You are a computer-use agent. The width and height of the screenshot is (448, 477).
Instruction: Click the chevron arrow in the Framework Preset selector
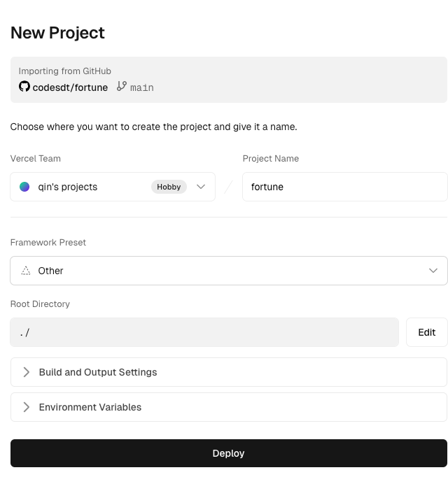coord(433,271)
